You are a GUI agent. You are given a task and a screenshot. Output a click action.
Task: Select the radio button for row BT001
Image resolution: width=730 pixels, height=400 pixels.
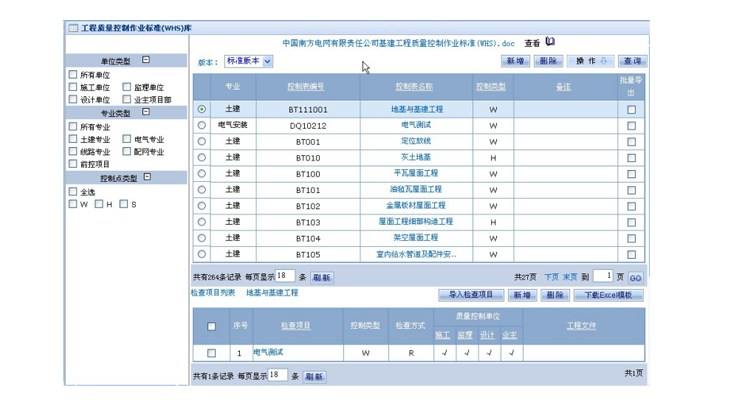point(202,142)
